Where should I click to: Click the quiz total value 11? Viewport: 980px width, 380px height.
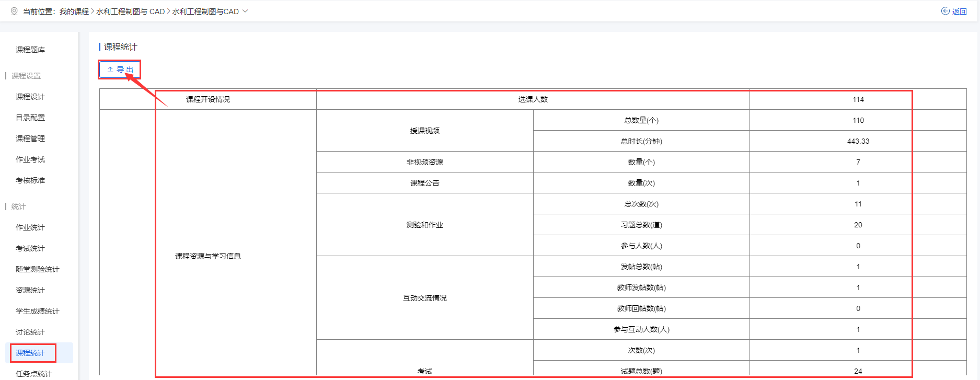click(858, 204)
